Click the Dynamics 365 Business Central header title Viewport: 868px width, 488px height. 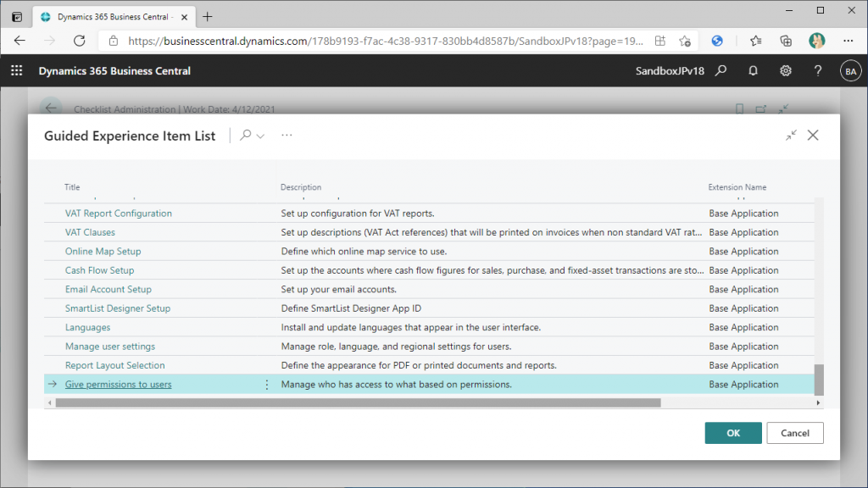[114, 71]
